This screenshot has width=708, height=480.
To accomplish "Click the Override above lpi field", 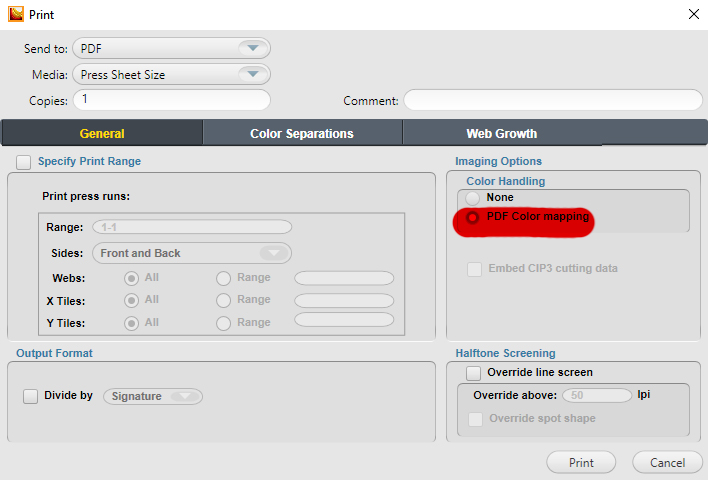I will point(597,395).
